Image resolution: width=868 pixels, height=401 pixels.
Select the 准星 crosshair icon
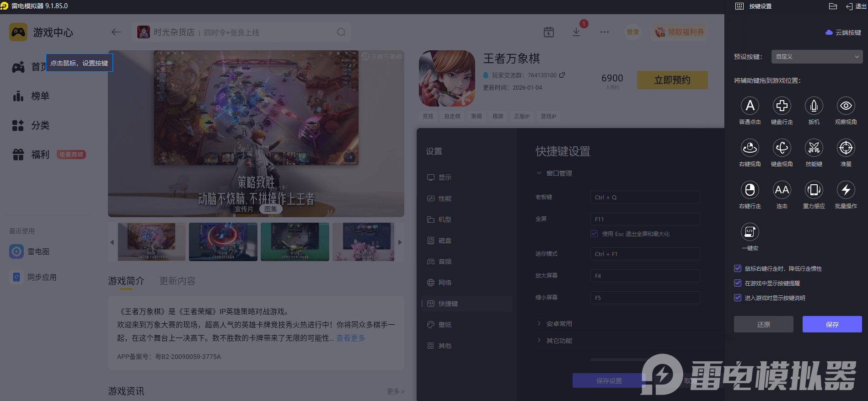coord(846,148)
